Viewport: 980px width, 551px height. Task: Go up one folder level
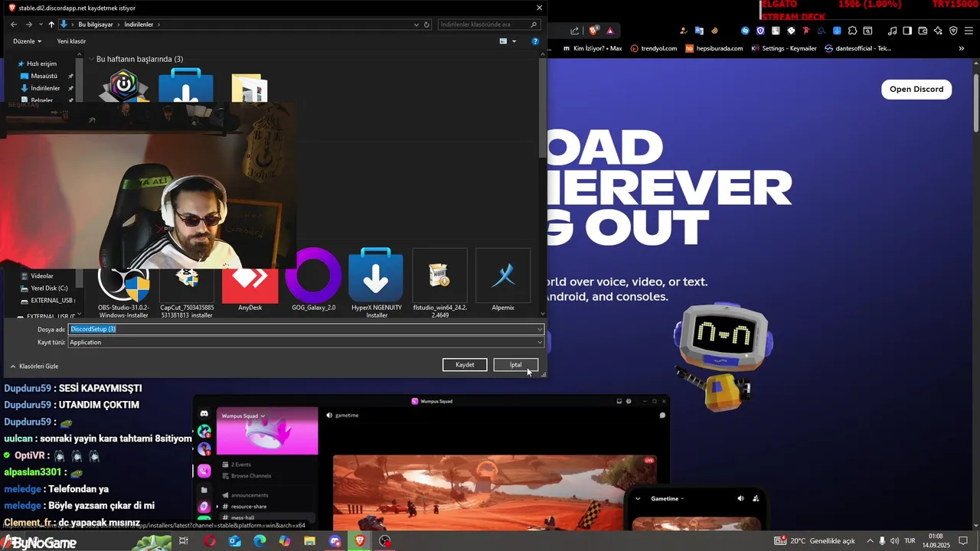(51, 24)
